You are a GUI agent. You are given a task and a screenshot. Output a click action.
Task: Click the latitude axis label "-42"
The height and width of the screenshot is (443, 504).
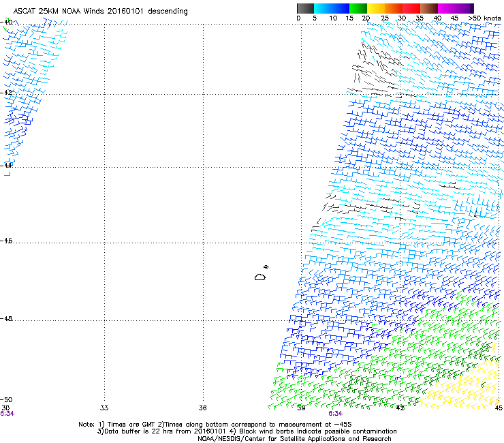pos(6,92)
